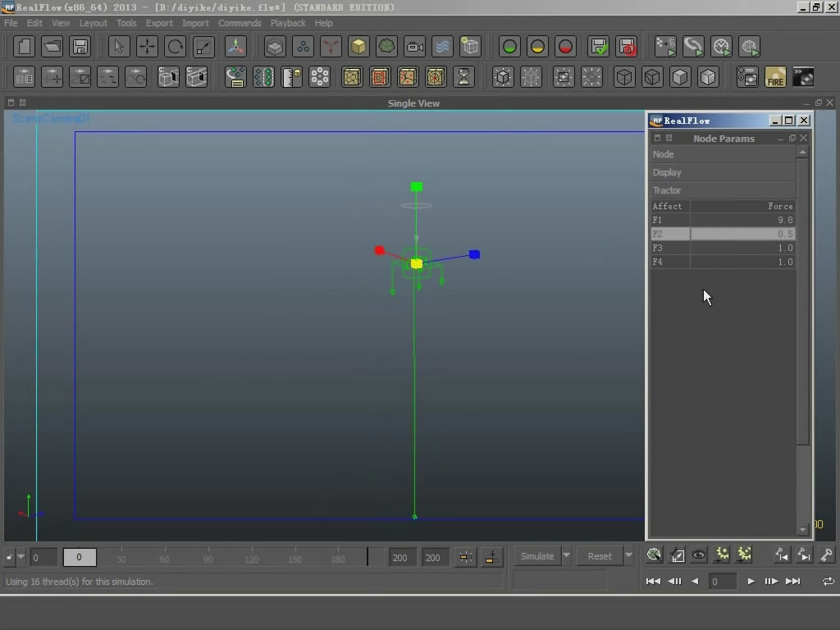Click the FIRE button icon
Screen dimensions: 840x630
point(775,77)
